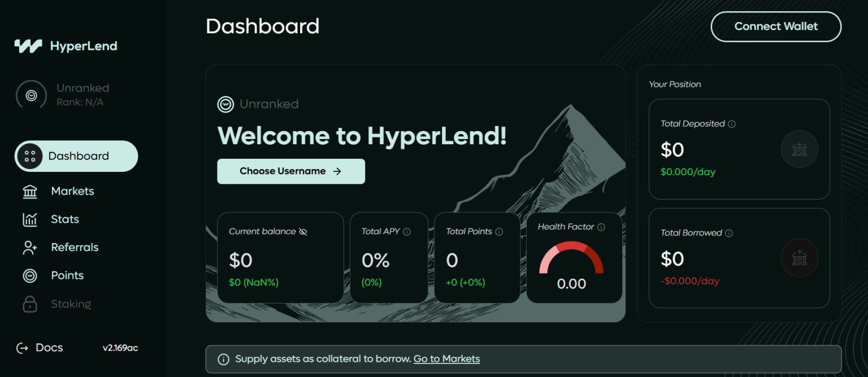Click the bank icon in Total Borrowed card

click(800, 258)
